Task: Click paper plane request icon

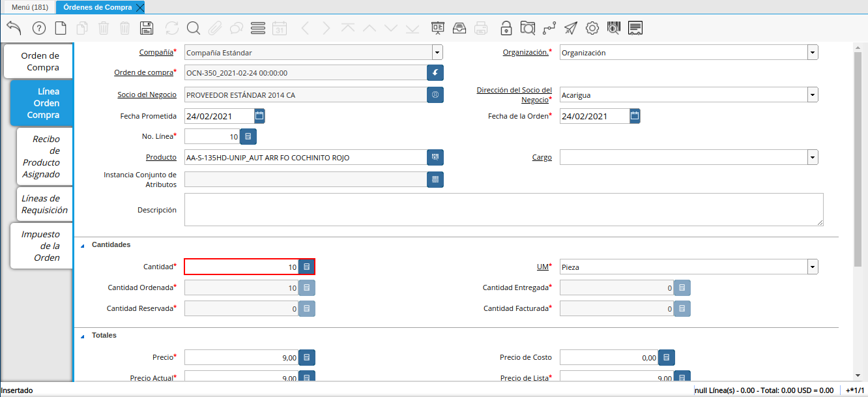Action: [x=571, y=28]
